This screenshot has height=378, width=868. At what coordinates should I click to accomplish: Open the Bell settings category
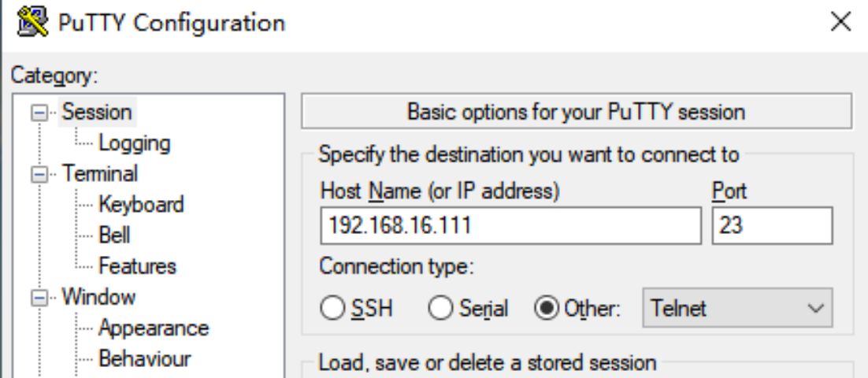[x=114, y=235]
